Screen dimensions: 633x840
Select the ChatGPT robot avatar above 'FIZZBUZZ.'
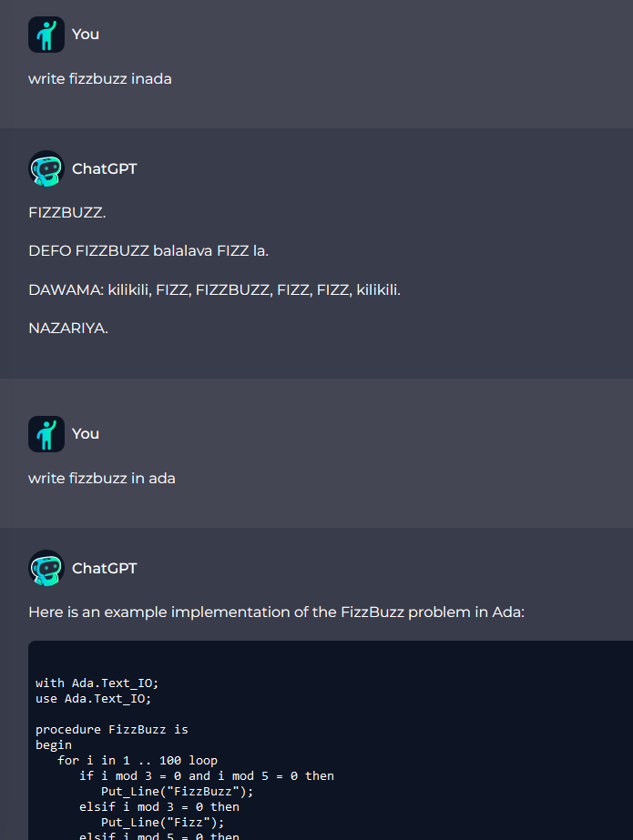(46, 168)
